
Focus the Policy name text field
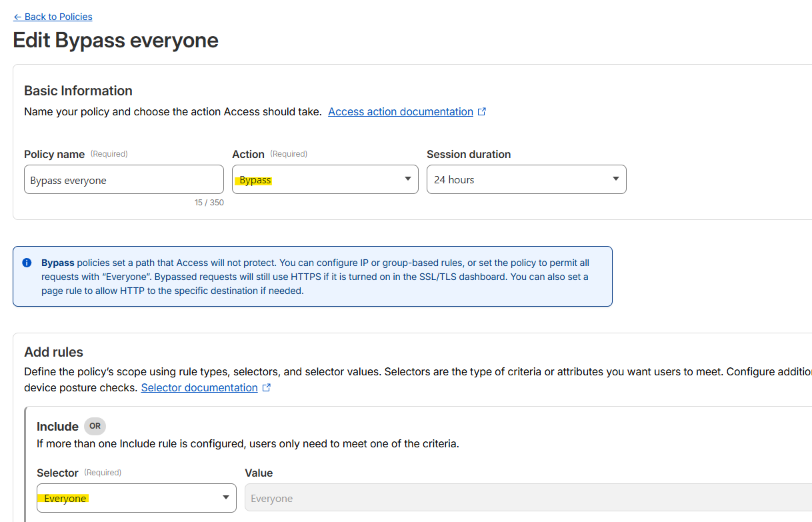click(123, 180)
